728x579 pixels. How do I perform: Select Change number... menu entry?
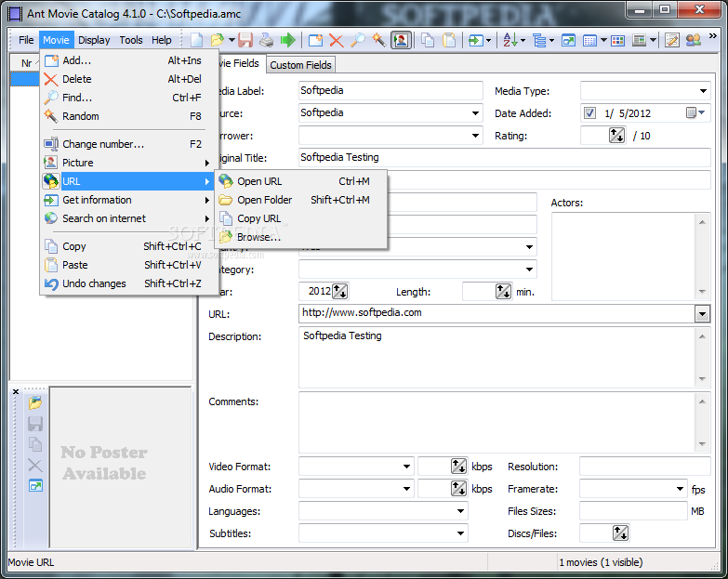click(126, 144)
